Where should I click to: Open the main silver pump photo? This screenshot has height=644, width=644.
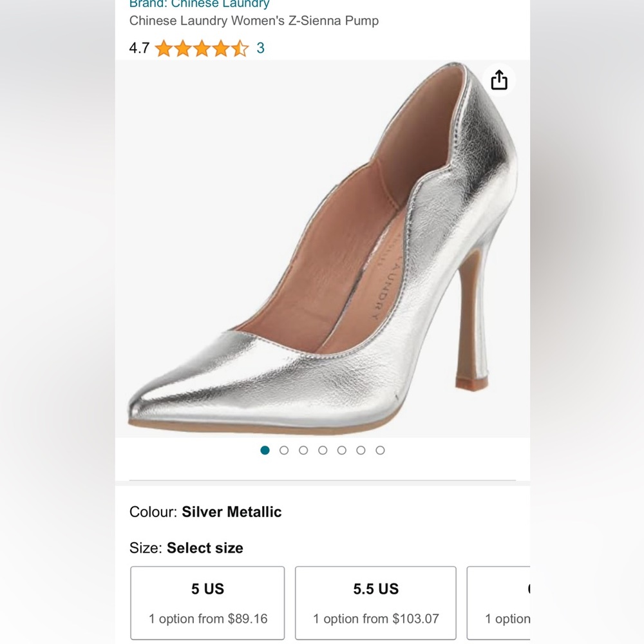pos(322,251)
